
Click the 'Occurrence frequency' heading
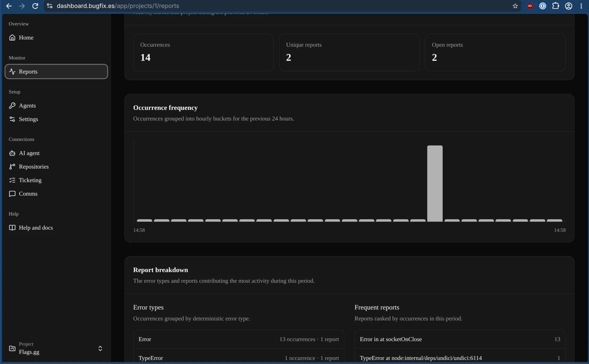tap(165, 108)
